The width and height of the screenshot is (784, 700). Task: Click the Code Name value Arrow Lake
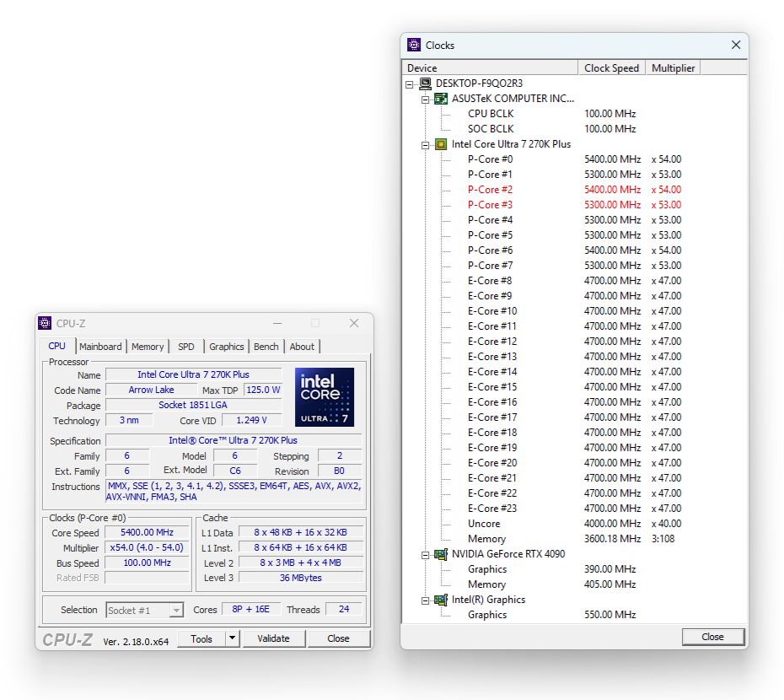point(151,390)
